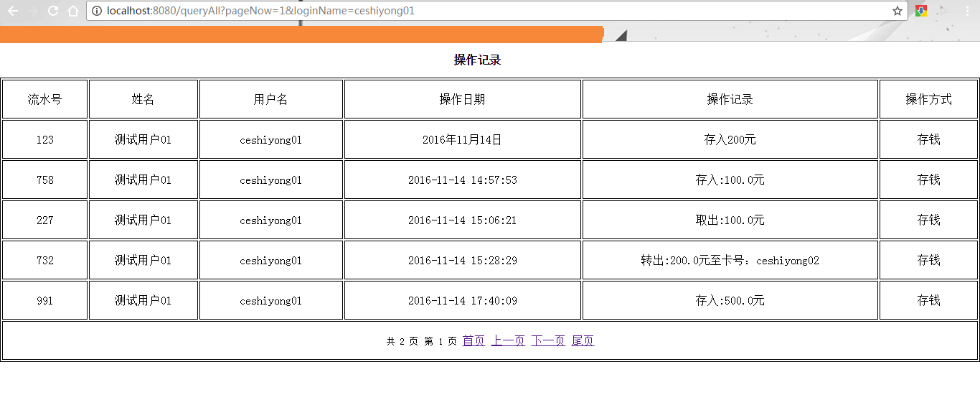This screenshot has height=395, width=980.
Task: Click date cell 2016-11-14 15:06:21
Action: 463,220
